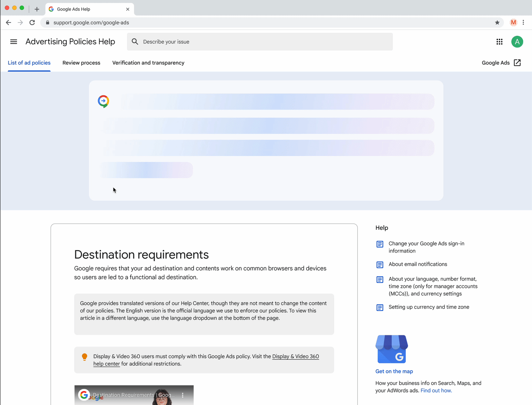Open the language, number format article link
The height and width of the screenshot is (405, 532).
click(x=433, y=286)
